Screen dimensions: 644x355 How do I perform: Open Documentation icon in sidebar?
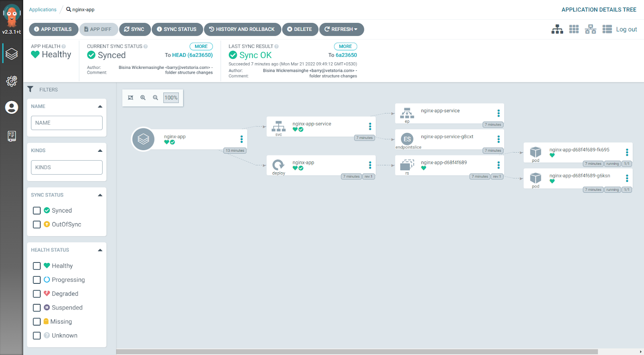(x=12, y=136)
